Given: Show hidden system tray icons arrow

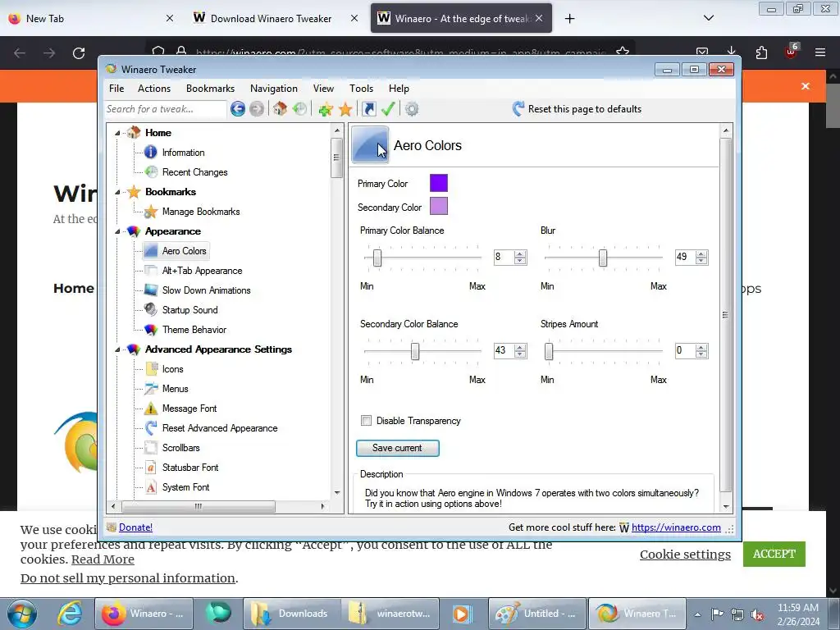Looking at the screenshot, I should click(x=697, y=614).
